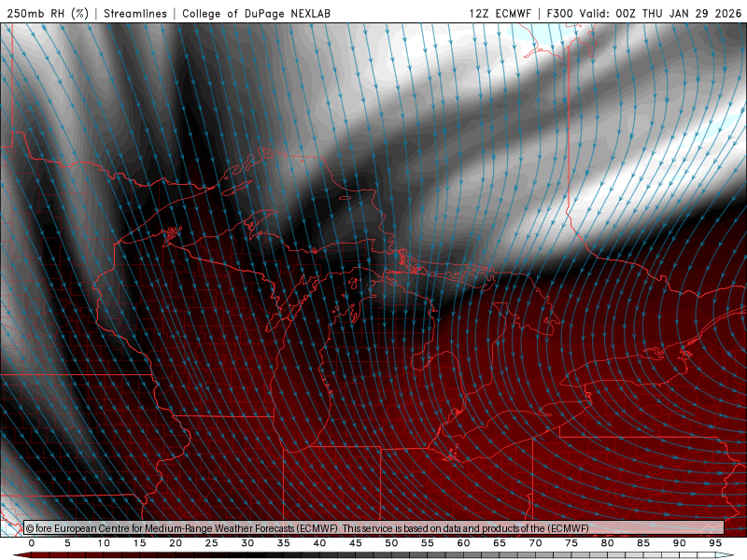Click the "15" color scale label
The width and height of the screenshot is (747, 560).
coord(139,543)
